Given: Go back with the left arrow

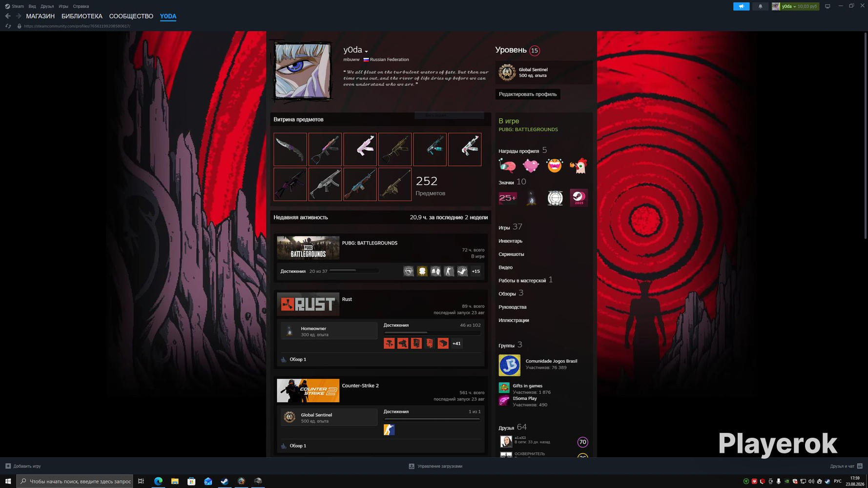Looking at the screenshot, I should (x=8, y=16).
